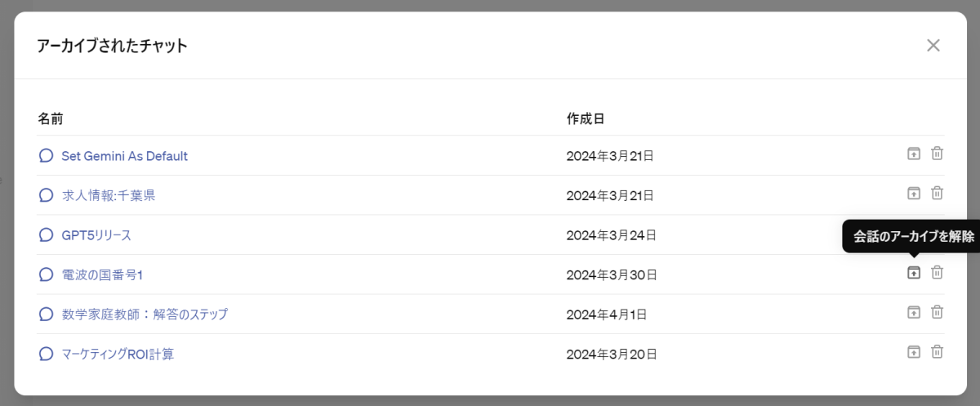Unarchive the 求人情報:千葉県 conversation
The image size is (980, 406).
coord(914,194)
